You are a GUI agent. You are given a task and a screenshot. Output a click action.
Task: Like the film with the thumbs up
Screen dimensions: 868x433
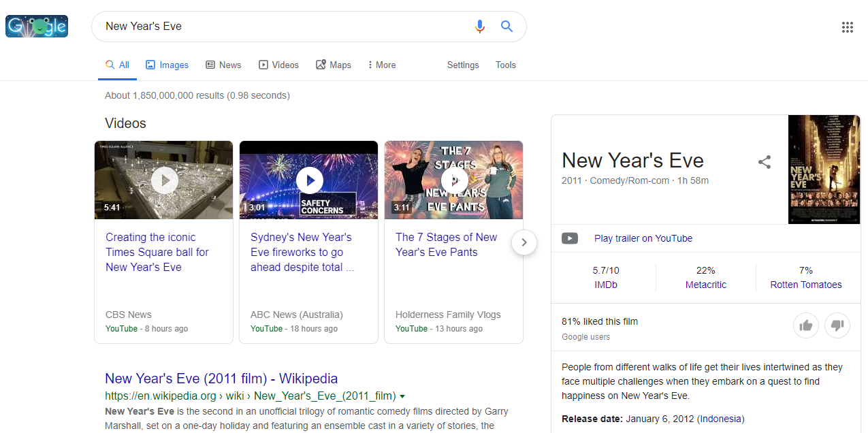click(x=806, y=325)
